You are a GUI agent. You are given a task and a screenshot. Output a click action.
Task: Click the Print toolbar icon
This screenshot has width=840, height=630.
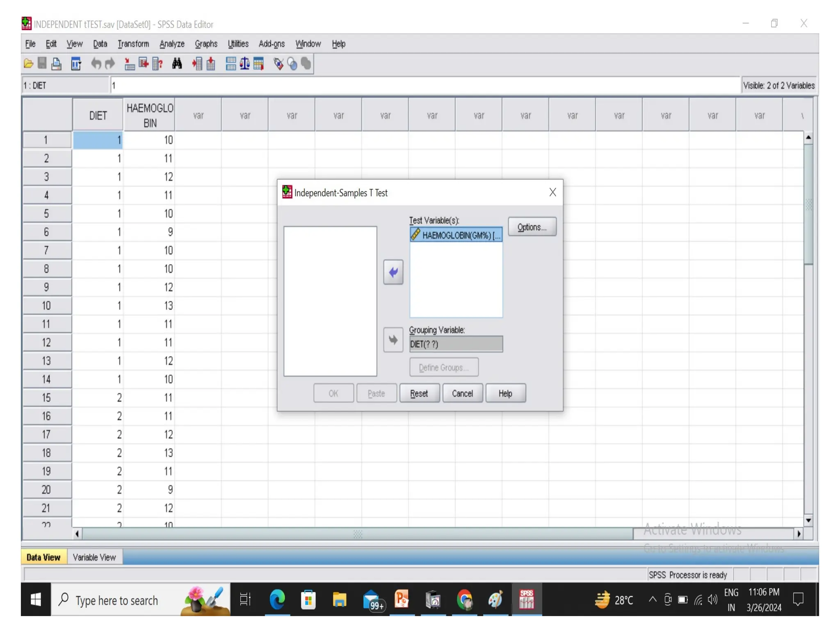click(56, 64)
